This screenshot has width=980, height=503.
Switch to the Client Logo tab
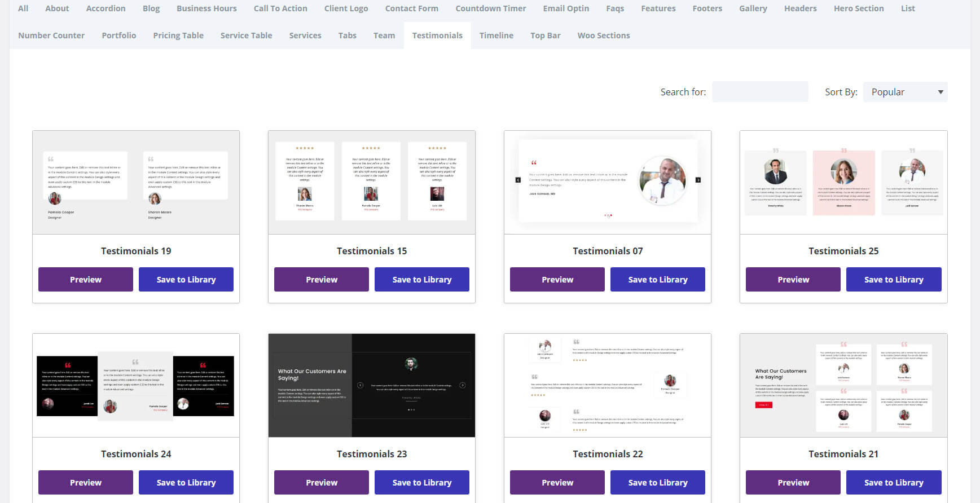pos(346,8)
